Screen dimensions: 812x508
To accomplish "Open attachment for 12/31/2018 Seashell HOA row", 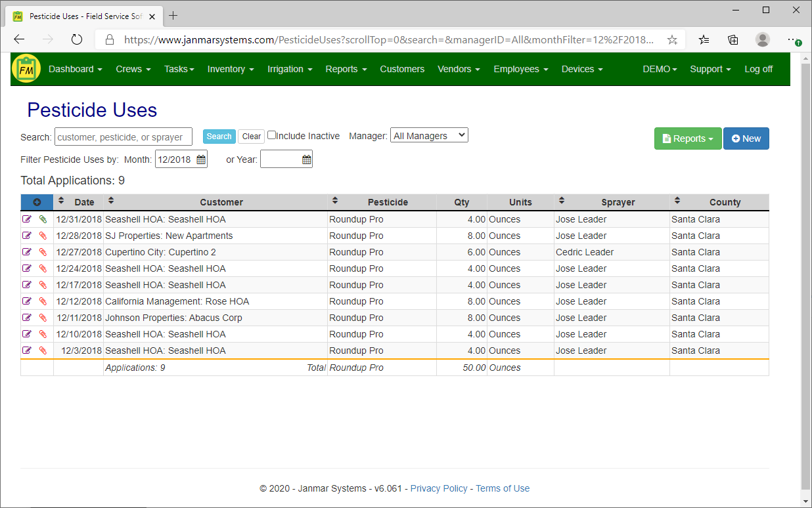I will click(43, 219).
